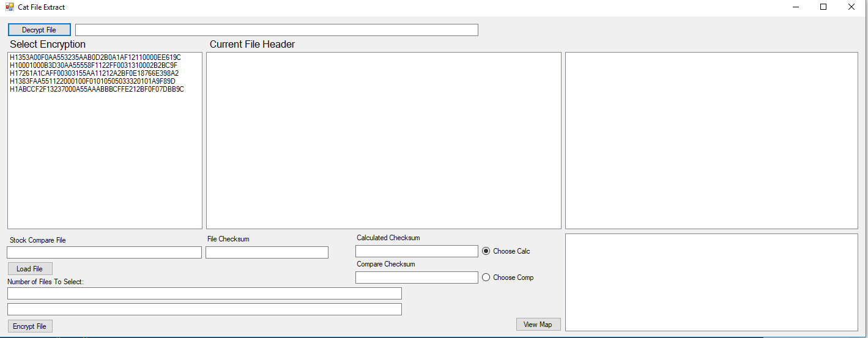This screenshot has width=868, height=338.
Task: Close the Cat File Extract window
Action: pyautogui.click(x=851, y=7)
